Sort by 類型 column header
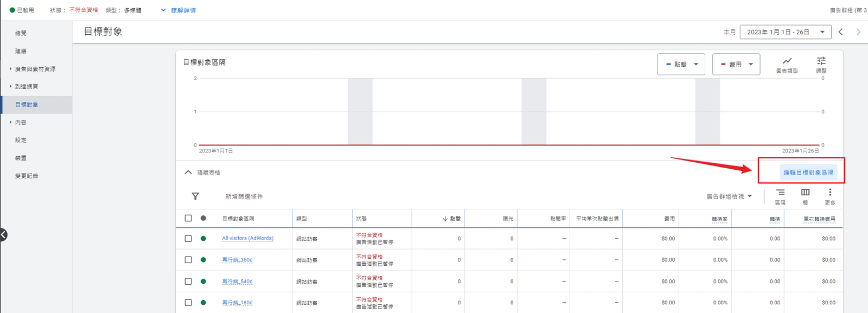868x313 pixels. coord(302,219)
